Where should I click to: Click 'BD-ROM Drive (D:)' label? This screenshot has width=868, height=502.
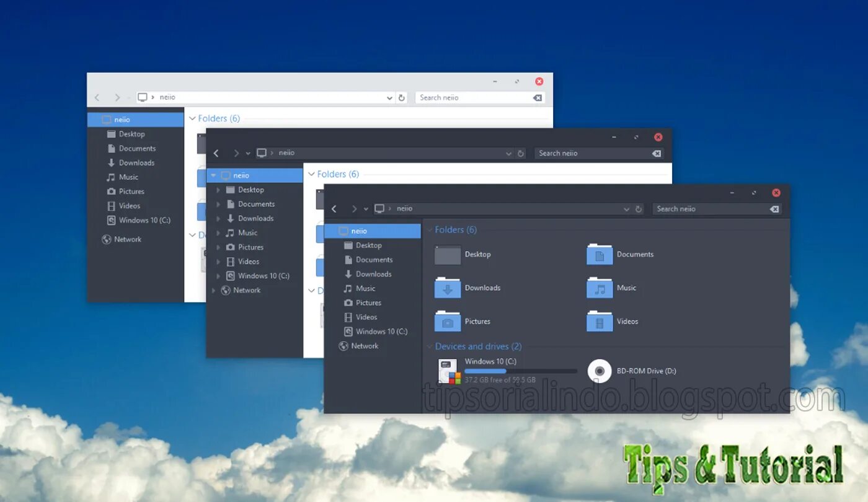pyautogui.click(x=646, y=371)
